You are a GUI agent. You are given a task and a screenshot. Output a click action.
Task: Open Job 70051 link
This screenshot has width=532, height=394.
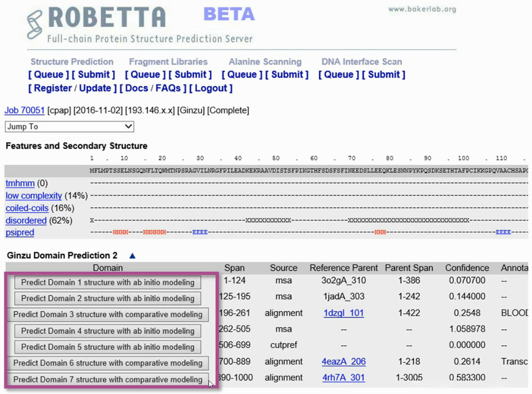[x=25, y=110]
